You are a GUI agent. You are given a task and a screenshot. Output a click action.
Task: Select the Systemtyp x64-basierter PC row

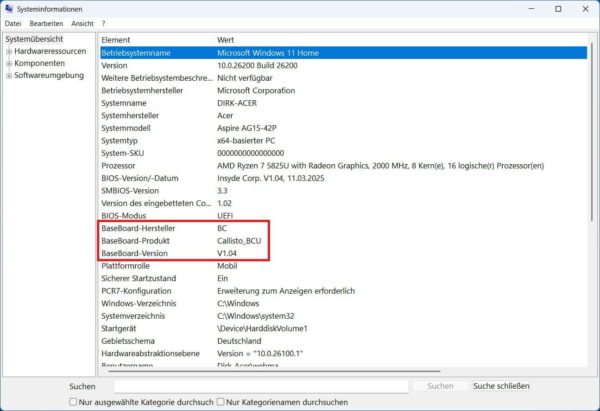343,140
